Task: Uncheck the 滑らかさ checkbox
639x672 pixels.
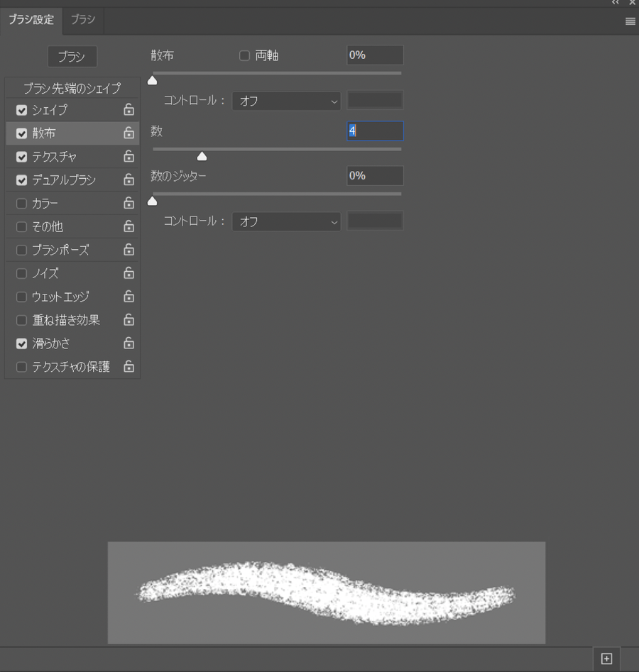Action: pyautogui.click(x=21, y=343)
